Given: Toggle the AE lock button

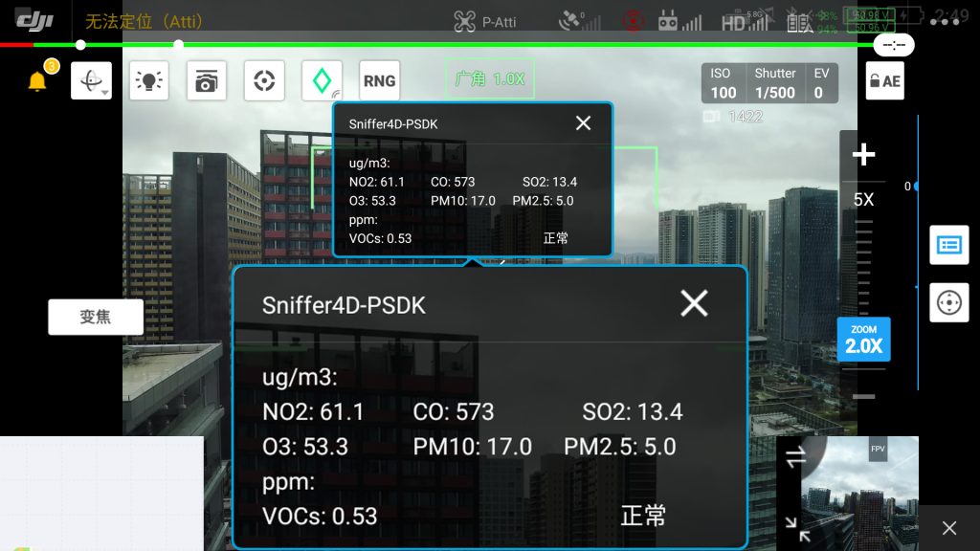Looking at the screenshot, I should point(885,80).
